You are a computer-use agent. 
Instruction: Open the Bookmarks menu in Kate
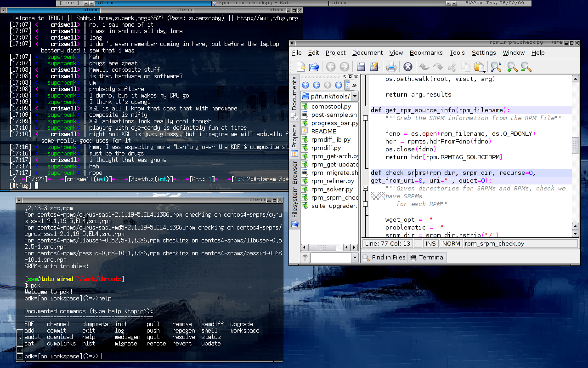point(426,52)
